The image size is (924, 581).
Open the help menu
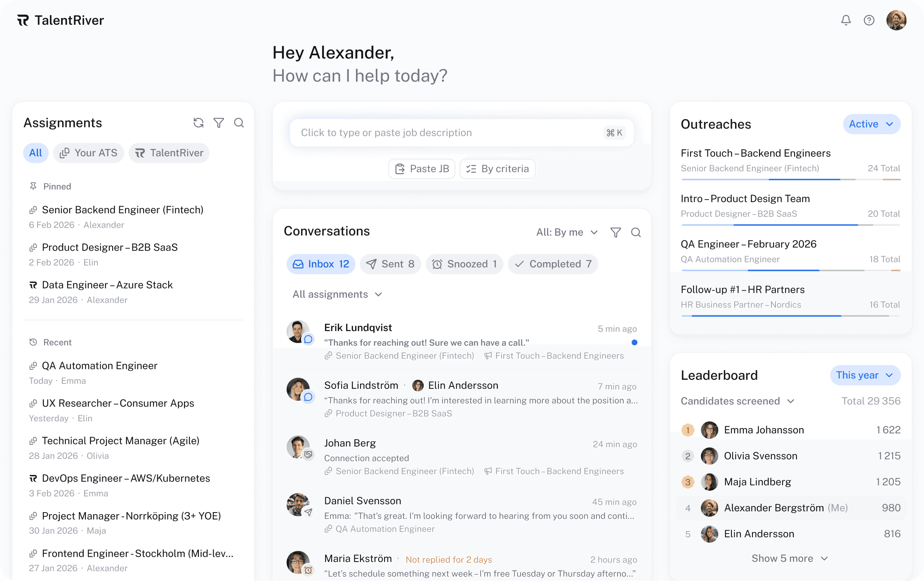tap(869, 20)
